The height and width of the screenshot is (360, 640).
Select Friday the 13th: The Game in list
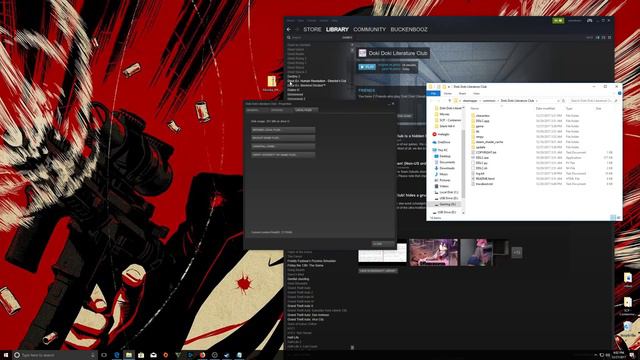[305, 265]
